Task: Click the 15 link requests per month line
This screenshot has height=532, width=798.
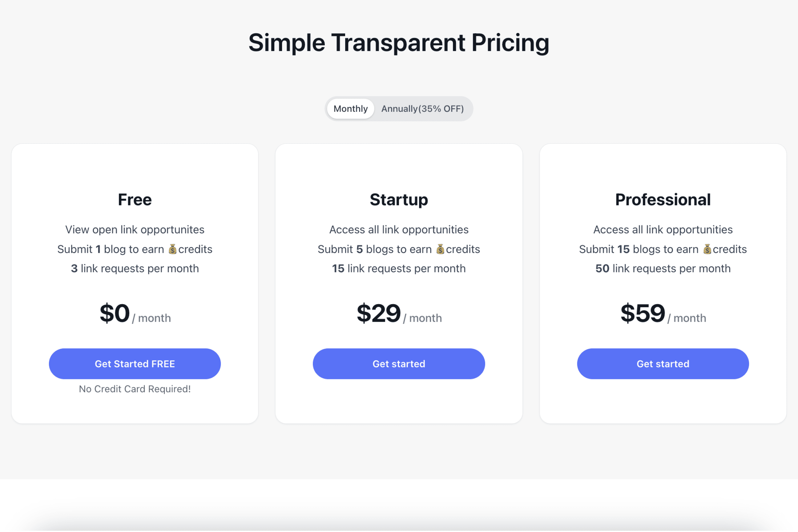Action: point(399,269)
